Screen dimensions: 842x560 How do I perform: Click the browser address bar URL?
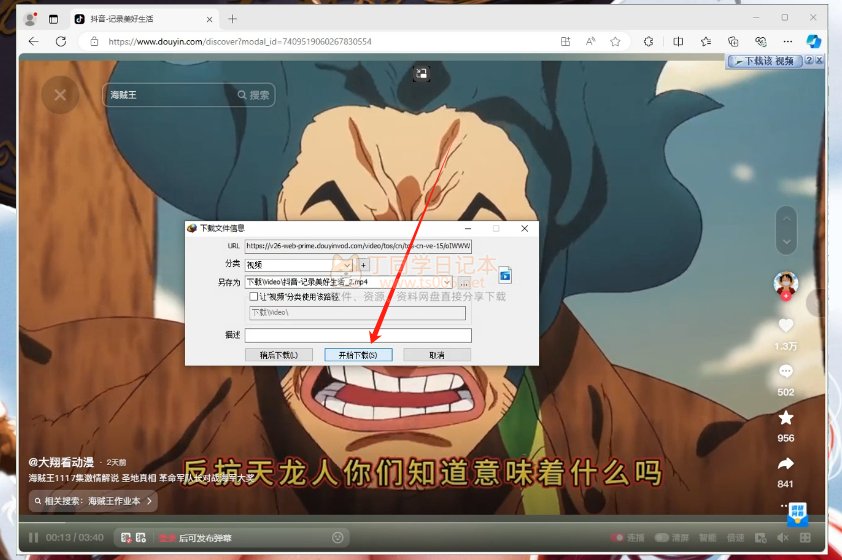tap(239, 41)
